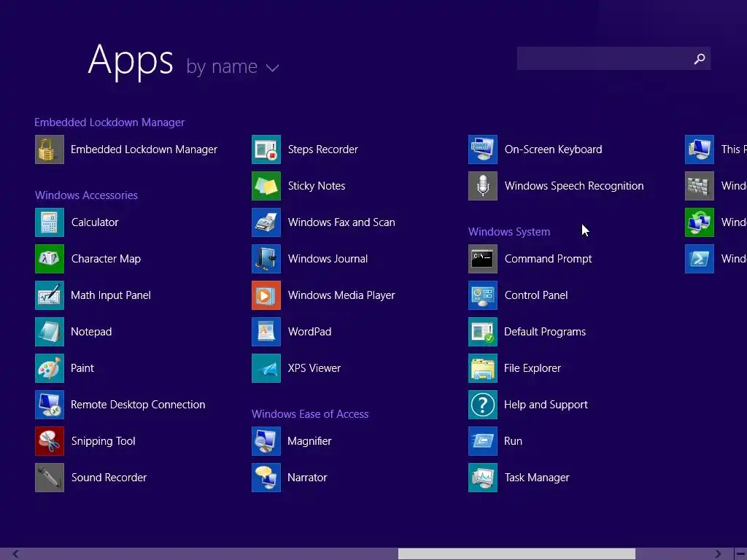Viewport: 747px width, 560px height.
Task: Open the sort order 'by name' dropdown
Action: [233, 67]
